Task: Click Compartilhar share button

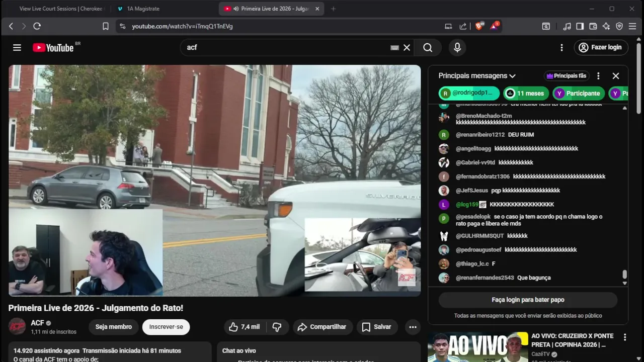Action: coord(322,327)
